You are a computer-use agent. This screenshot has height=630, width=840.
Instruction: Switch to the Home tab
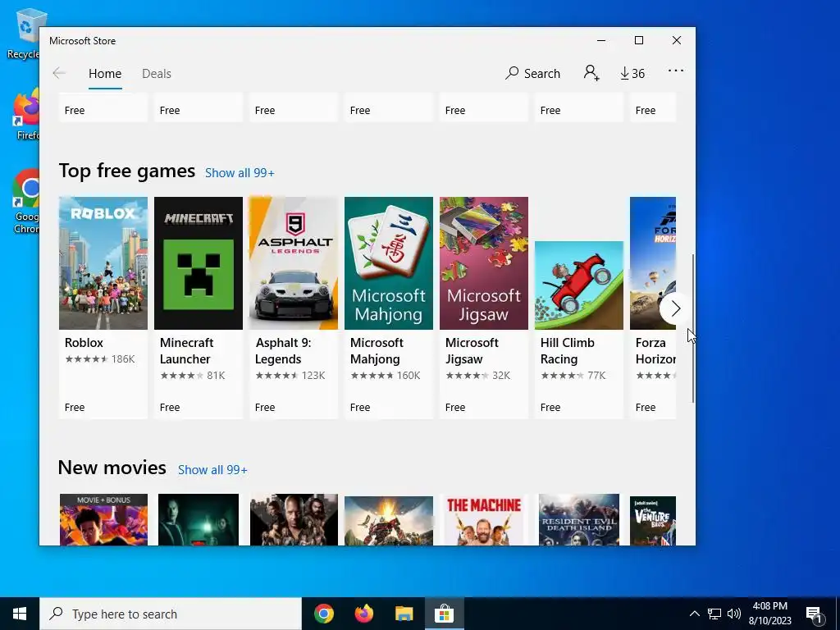click(105, 73)
